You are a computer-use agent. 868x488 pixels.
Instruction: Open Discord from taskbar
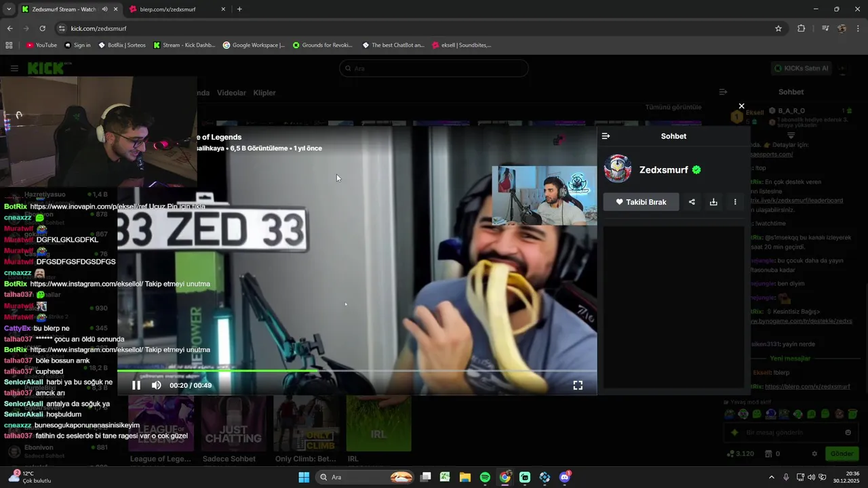tap(565, 477)
